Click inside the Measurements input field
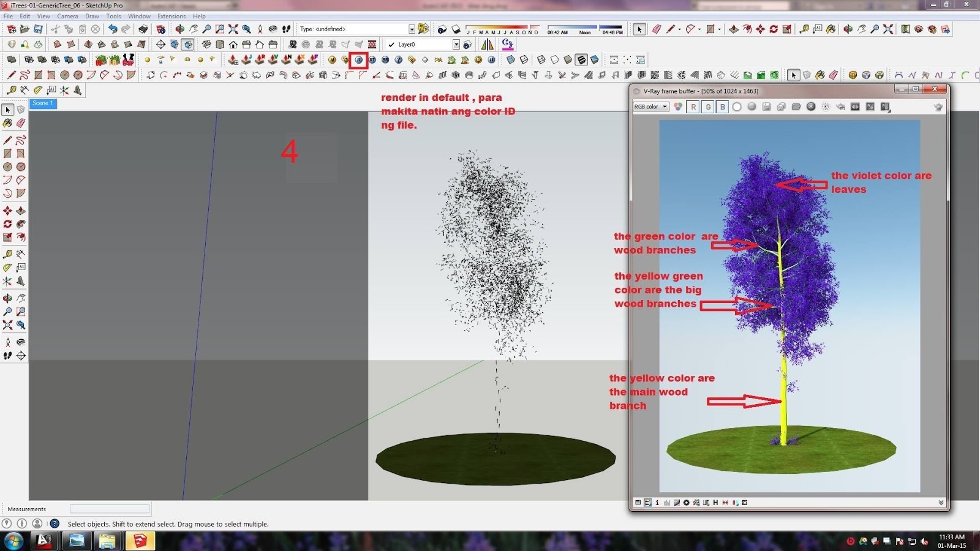Screen dimensions: 980x551 tap(110, 509)
